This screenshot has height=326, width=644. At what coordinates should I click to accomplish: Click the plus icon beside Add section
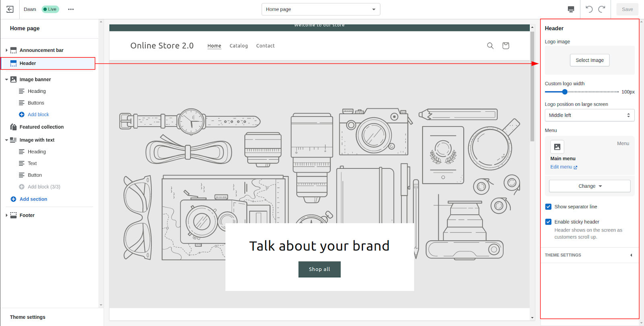click(x=13, y=199)
